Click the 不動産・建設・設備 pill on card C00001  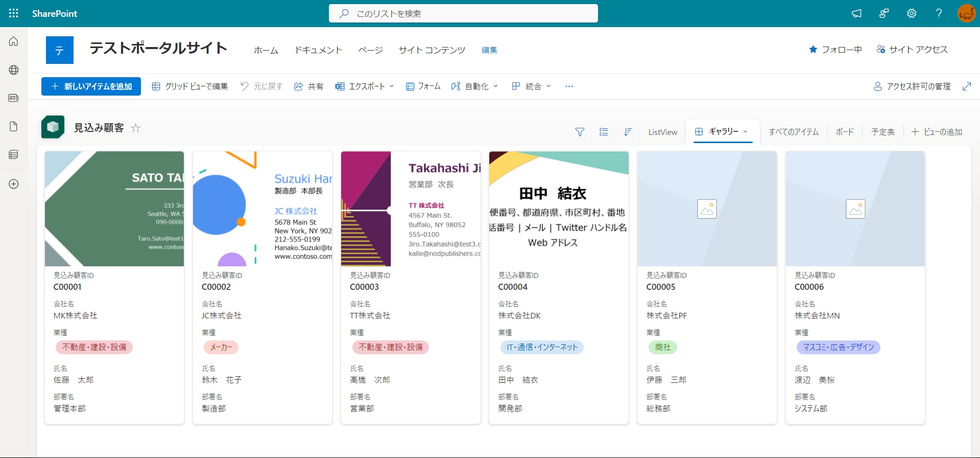tap(94, 347)
